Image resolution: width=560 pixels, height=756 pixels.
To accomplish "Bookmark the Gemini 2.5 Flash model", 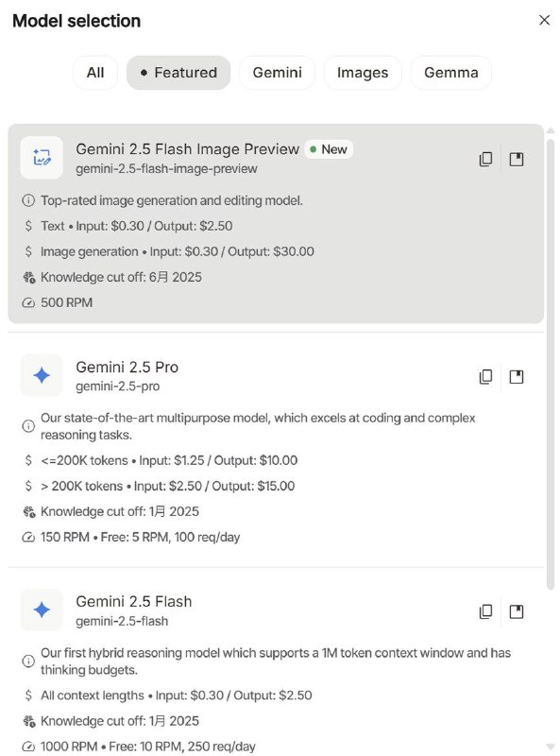I will (x=517, y=611).
